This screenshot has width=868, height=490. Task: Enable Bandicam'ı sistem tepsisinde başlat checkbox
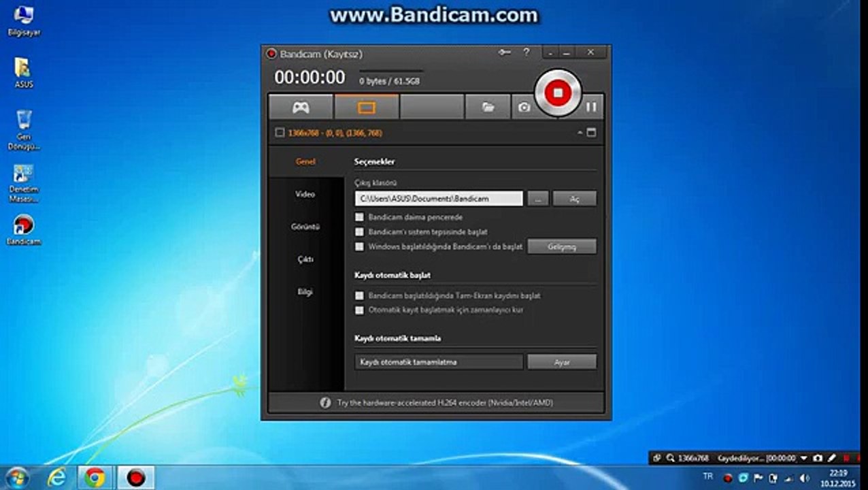(359, 232)
